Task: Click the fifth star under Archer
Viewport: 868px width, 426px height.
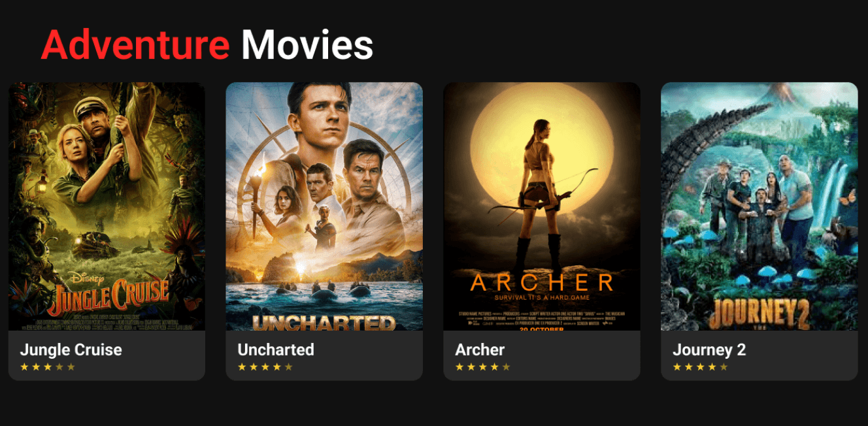Action: pos(507,367)
